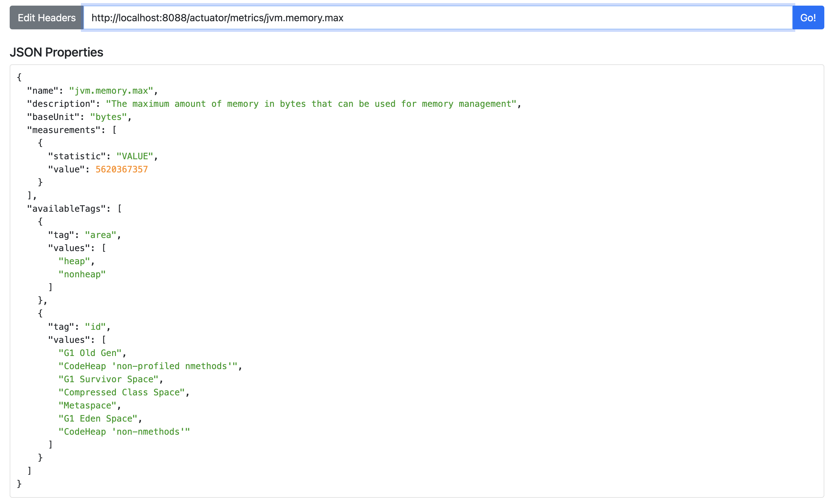Click the G1 Survivor Space entry
Viewport: 829px width, 504px height.
[108, 379]
